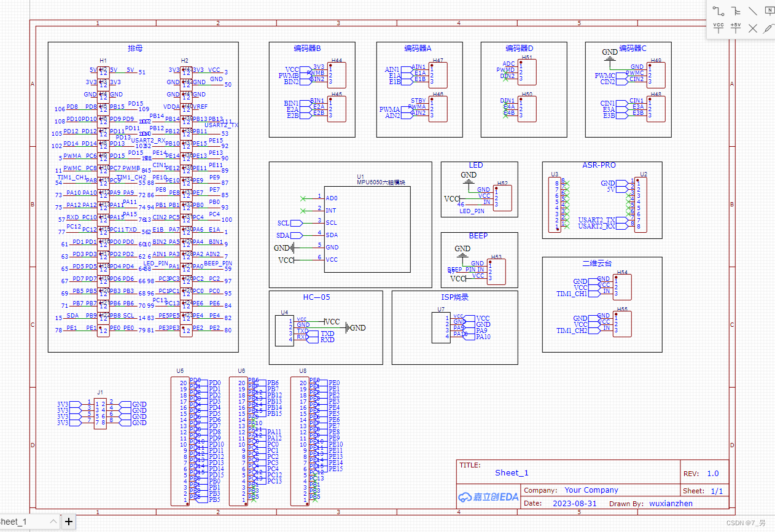Place a No-Connect flag (X icon)
775x532 pixels.
coord(752,28)
